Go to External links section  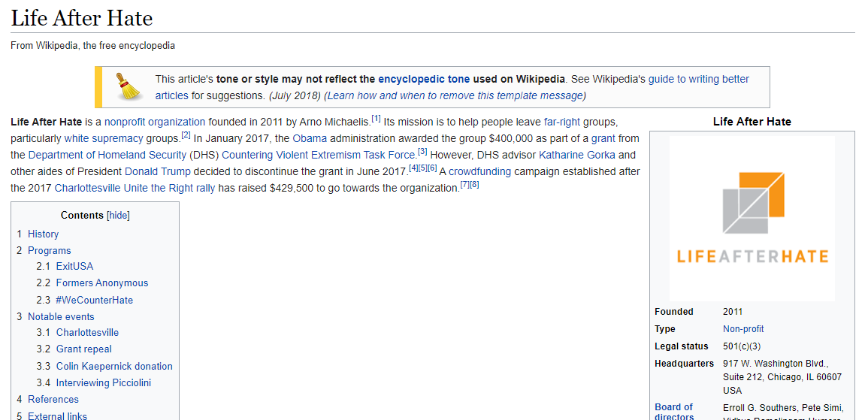(58, 416)
